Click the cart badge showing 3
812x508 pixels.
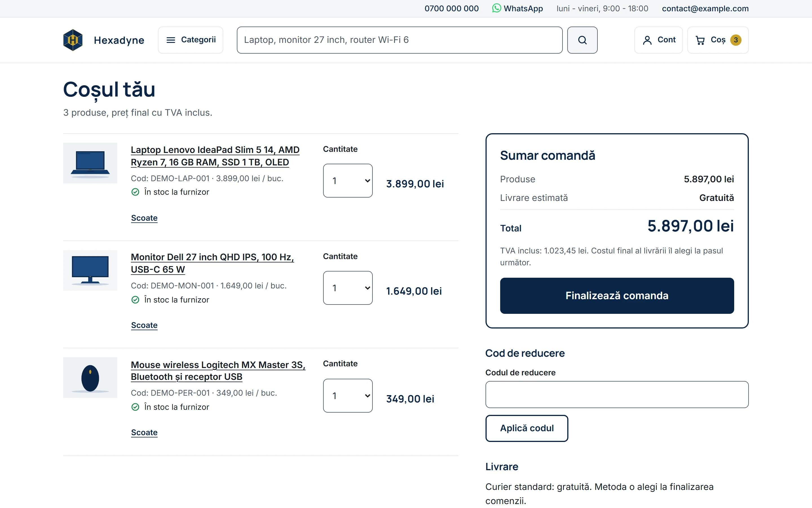[x=736, y=40]
